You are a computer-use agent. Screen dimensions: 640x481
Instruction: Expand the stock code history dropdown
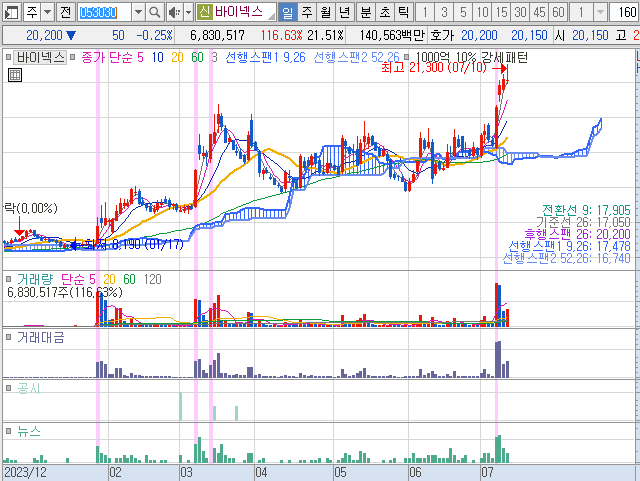pyautogui.click(x=139, y=13)
